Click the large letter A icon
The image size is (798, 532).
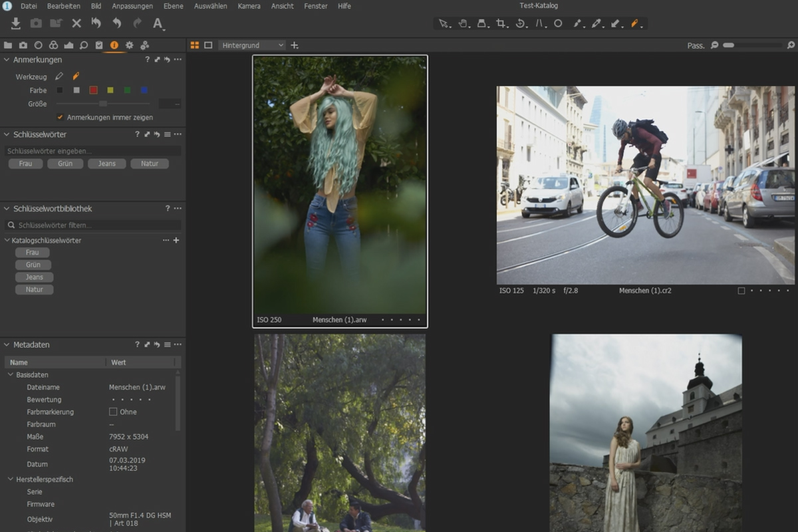(x=158, y=24)
